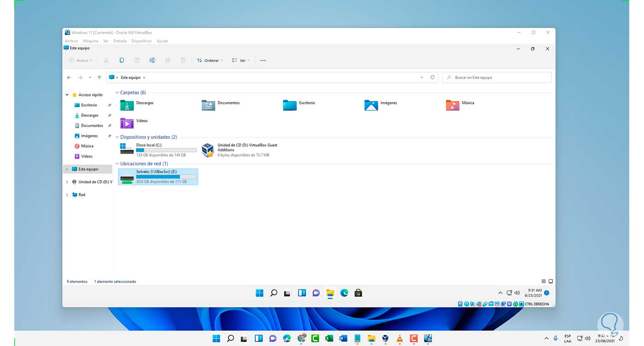Open the Escritorio folder in Carpetas
This screenshot has height=346, width=644.
pyautogui.click(x=299, y=105)
